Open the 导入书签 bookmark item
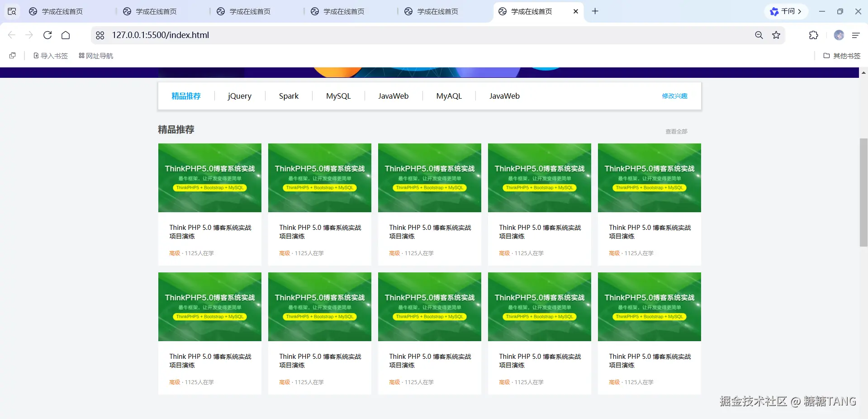Image resolution: width=868 pixels, height=419 pixels. (x=51, y=56)
